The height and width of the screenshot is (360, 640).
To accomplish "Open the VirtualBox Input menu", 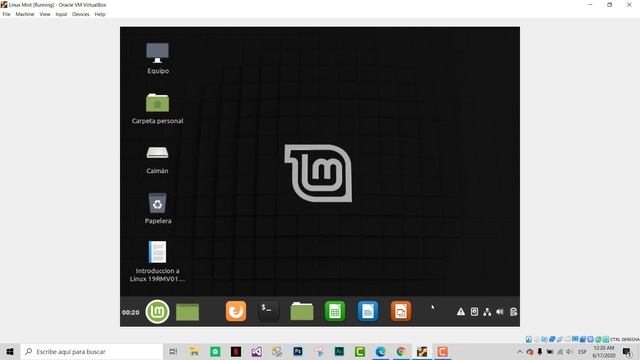I will coord(61,14).
